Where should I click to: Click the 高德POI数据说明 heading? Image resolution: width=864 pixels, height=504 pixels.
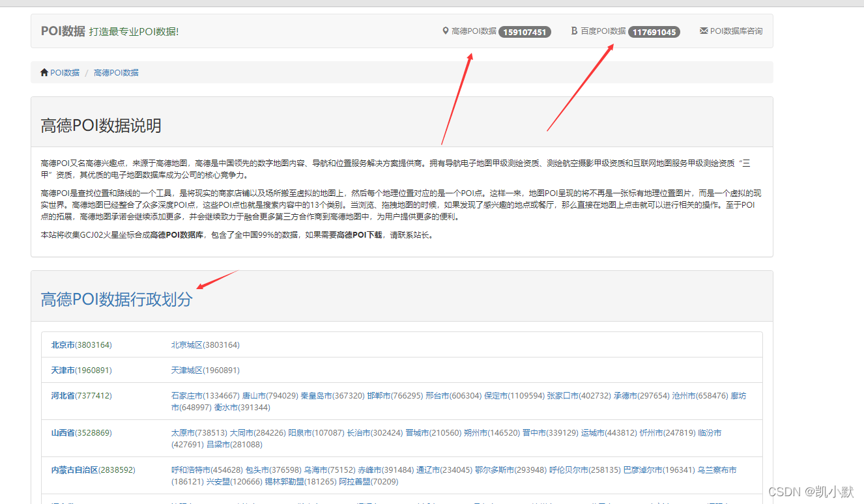click(x=101, y=126)
